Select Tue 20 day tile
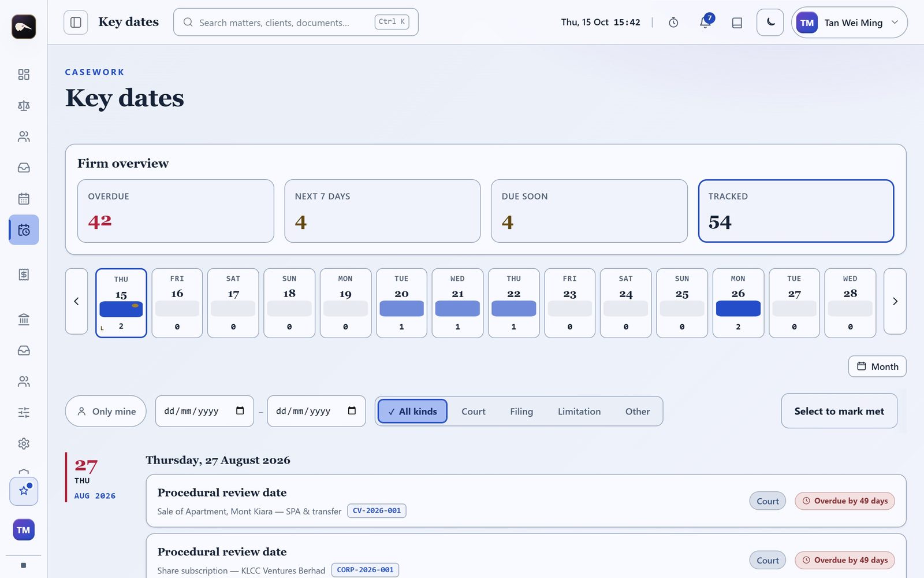Viewport: 924px width, 578px height. pos(401,303)
